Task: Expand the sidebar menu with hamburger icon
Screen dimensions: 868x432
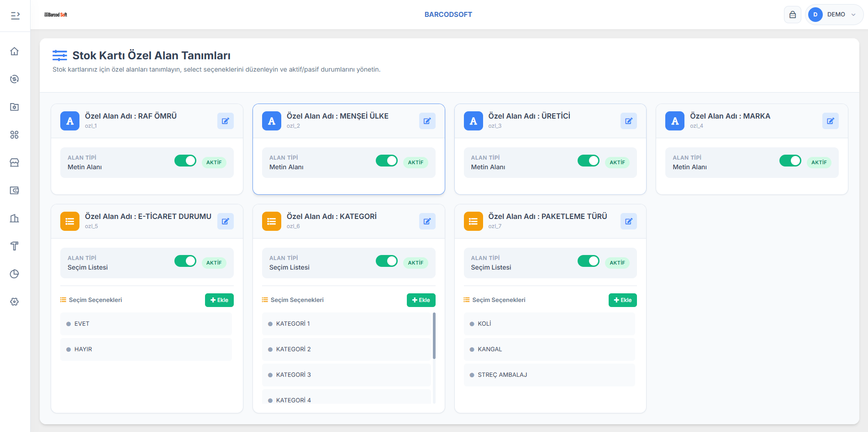Action: 15,16
